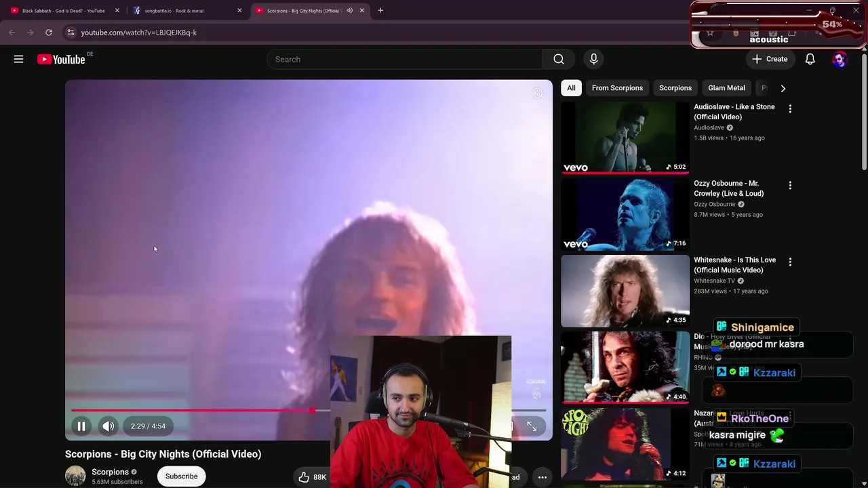Screen dimensions: 868x488
Task: Open the Ozzy Osbourne - Mr. Crowley title
Action: [729, 188]
